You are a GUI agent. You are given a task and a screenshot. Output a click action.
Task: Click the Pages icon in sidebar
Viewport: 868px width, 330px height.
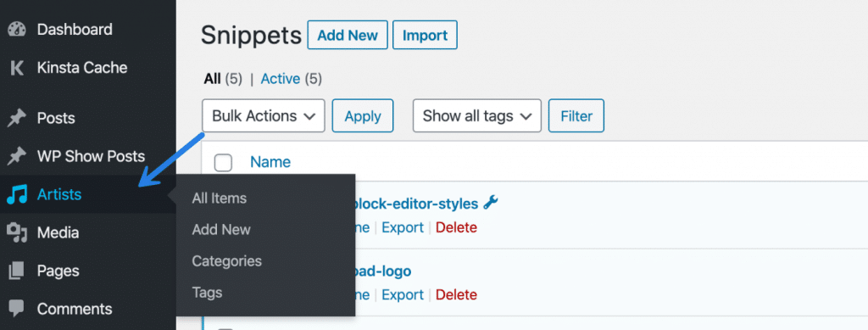[17, 271]
